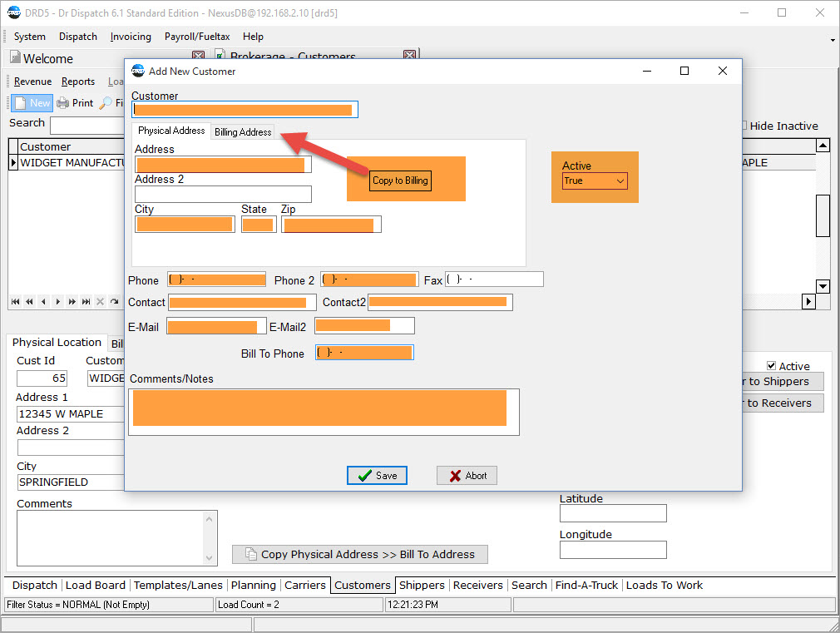Open the Dispatch menu
840x633 pixels.
pyautogui.click(x=78, y=37)
